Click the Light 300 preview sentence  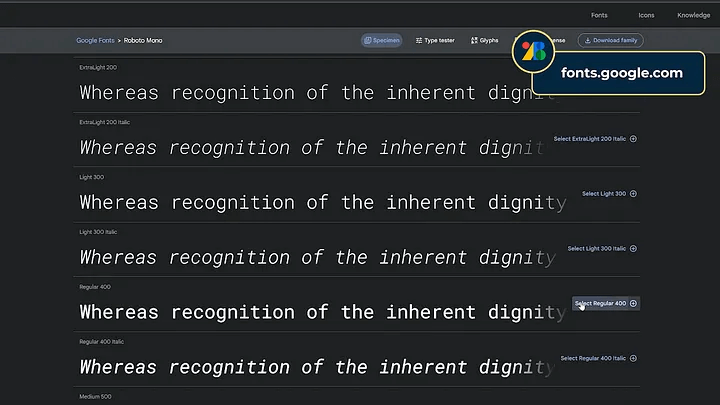click(323, 203)
